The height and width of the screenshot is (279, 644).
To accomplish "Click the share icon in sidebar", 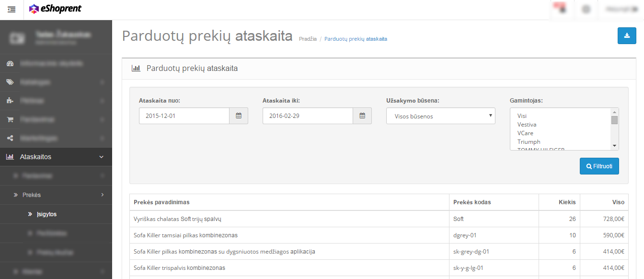I will (x=10, y=138).
